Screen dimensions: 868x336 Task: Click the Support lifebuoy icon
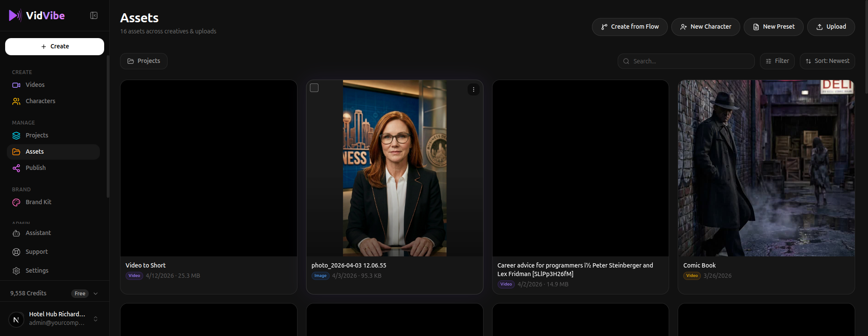pos(16,252)
